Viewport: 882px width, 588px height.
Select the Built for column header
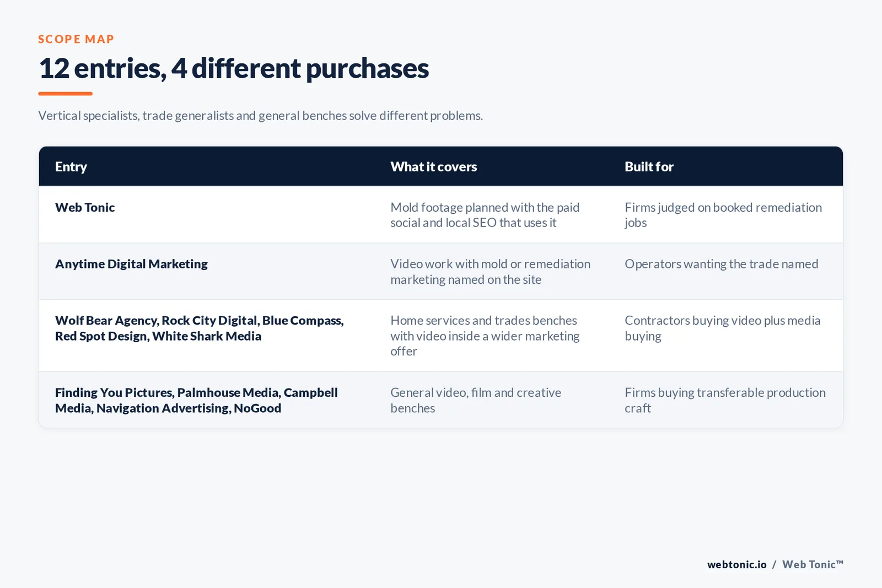coord(649,166)
